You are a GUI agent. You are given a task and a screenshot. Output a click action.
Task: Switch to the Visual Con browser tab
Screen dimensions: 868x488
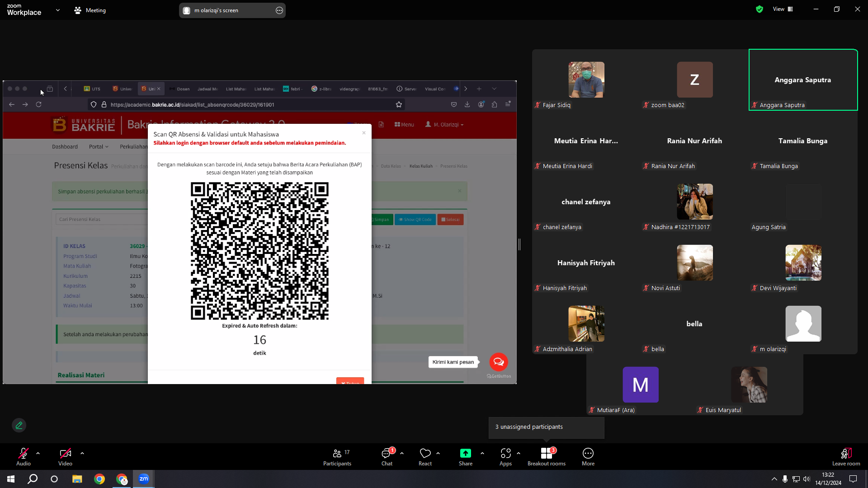pos(435,89)
